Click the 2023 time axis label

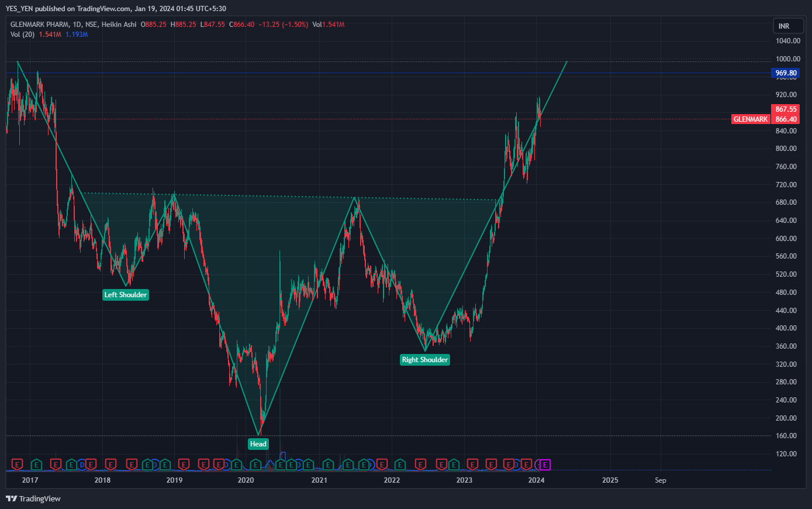pyautogui.click(x=464, y=480)
